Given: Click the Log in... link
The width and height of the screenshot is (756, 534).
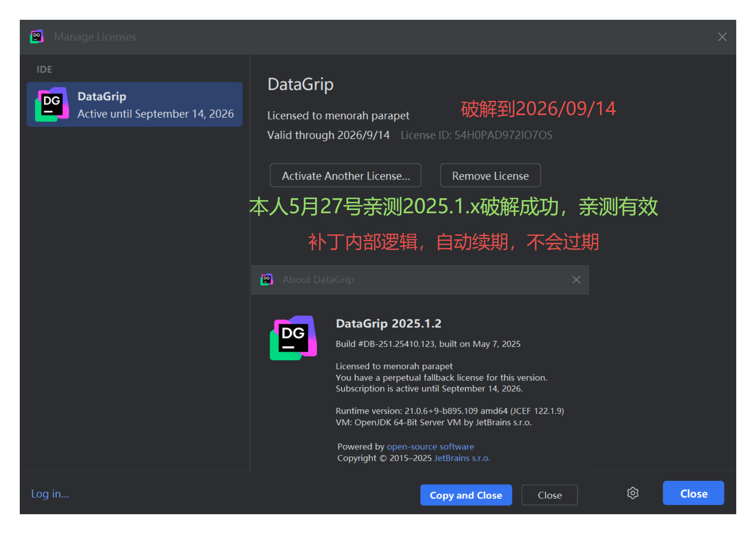Looking at the screenshot, I should click(x=50, y=494).
